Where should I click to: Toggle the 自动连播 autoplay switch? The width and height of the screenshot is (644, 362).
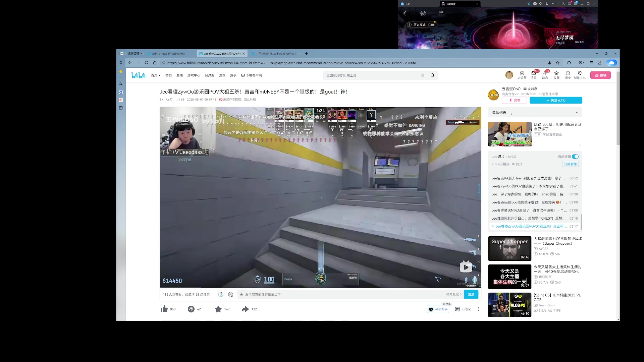click(575, 157)
